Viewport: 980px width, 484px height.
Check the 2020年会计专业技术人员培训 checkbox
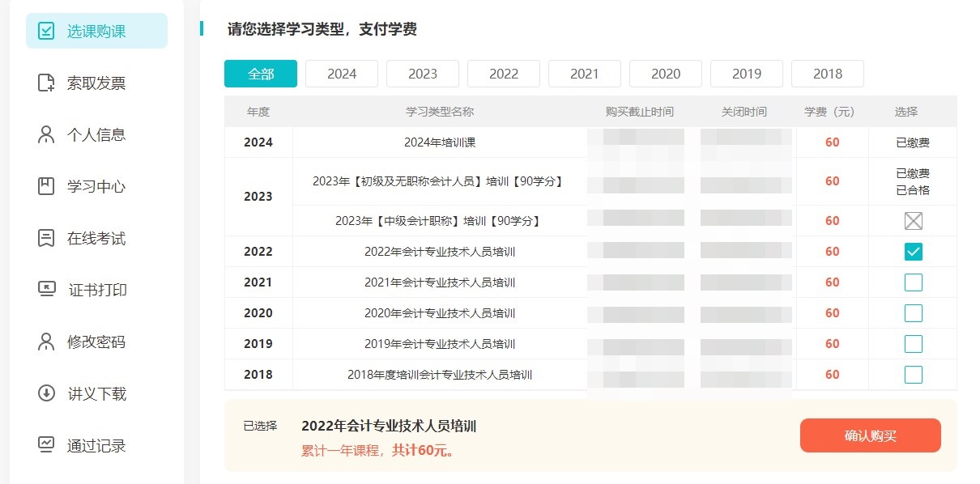(x=914, y=313)
